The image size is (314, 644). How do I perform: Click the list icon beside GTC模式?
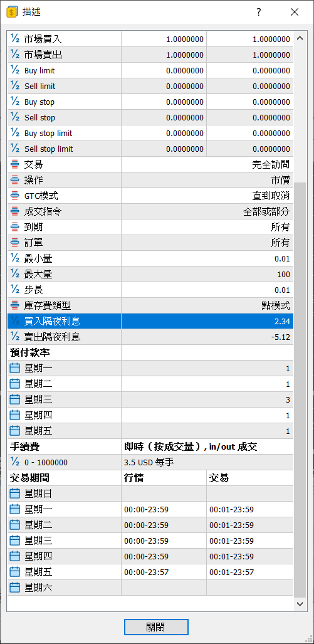(x=15, y=196)
